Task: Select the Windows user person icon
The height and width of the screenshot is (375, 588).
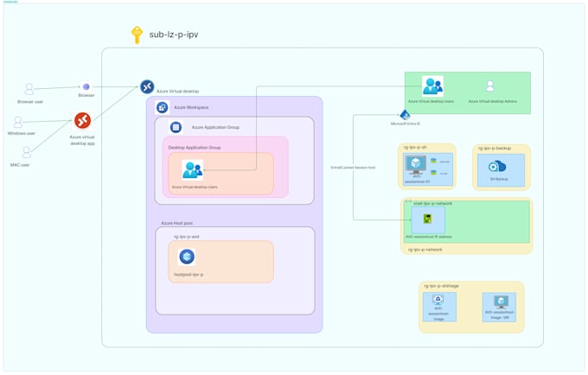Action: 17,122
